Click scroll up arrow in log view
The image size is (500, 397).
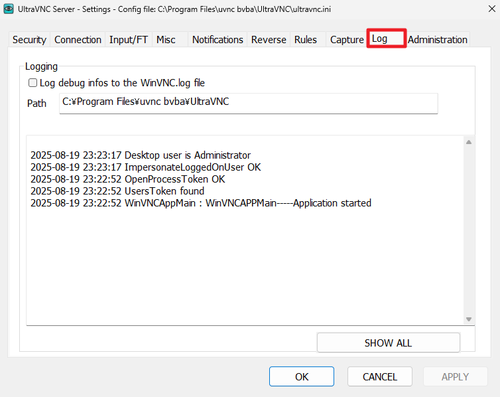469,142
